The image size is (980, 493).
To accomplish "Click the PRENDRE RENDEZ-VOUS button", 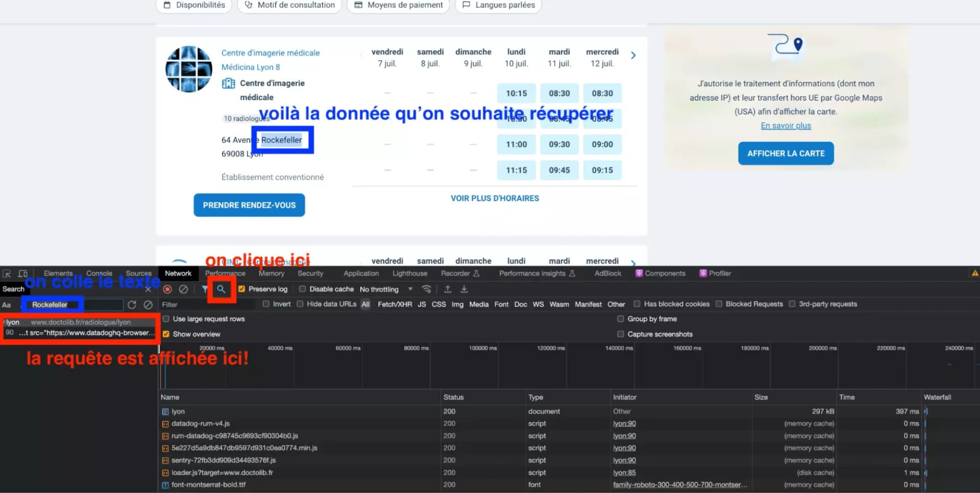I will (249, 205).
